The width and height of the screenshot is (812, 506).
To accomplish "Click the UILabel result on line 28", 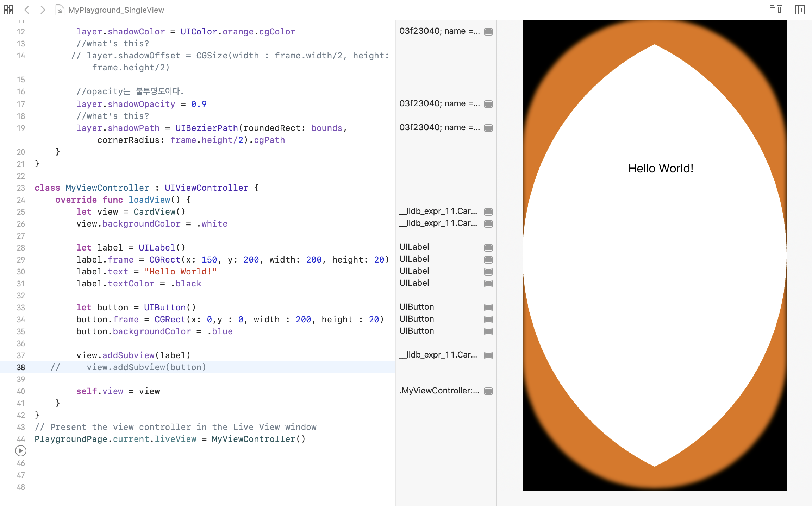I will click(x=414, y=247).
